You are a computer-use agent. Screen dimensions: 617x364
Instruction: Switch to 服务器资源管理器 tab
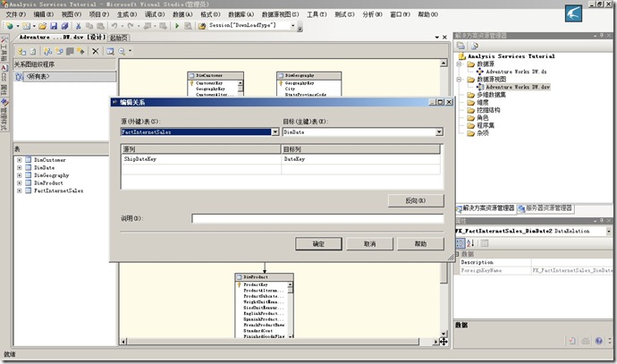point(545,208)
